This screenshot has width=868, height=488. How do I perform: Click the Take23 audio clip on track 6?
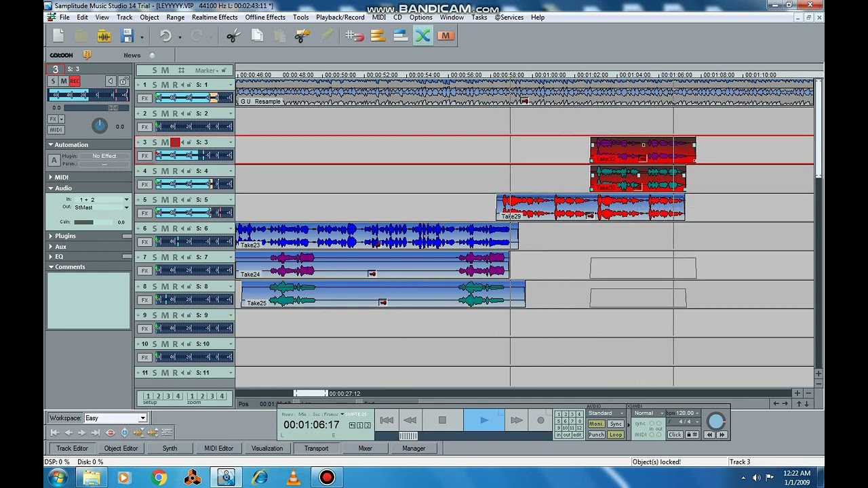click(377, 237)
